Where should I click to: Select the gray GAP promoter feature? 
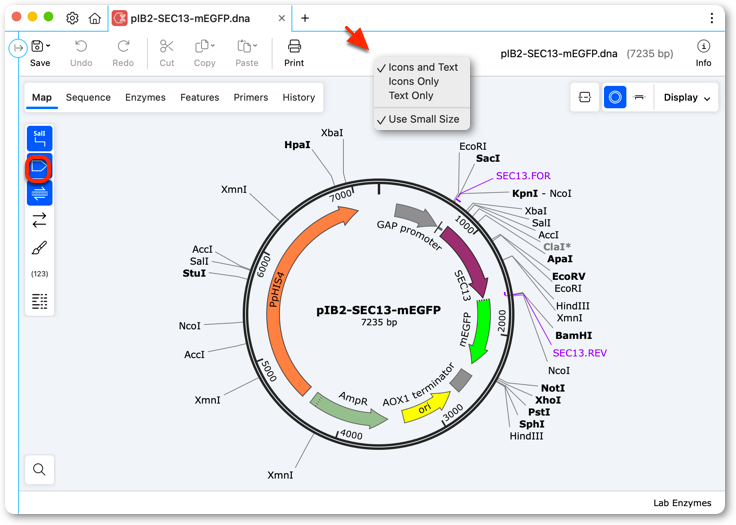415,216
